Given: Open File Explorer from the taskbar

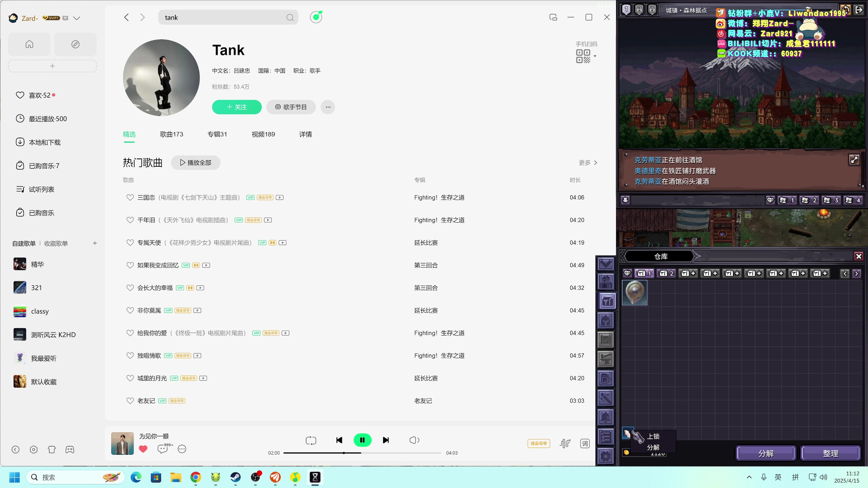Looking at the screenshot, I should pos(176,477).
